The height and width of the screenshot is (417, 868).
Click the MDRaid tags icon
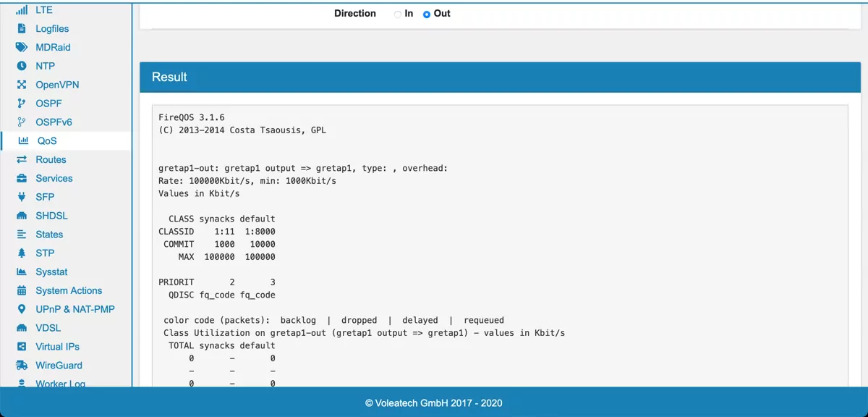22,48
